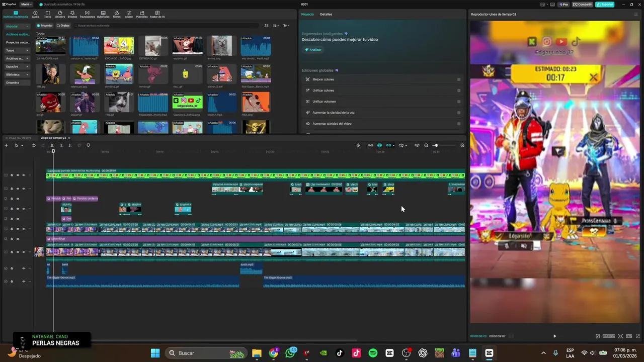Adjust the timeline zoom slider

pyautogui.click(x=444, y=145)
